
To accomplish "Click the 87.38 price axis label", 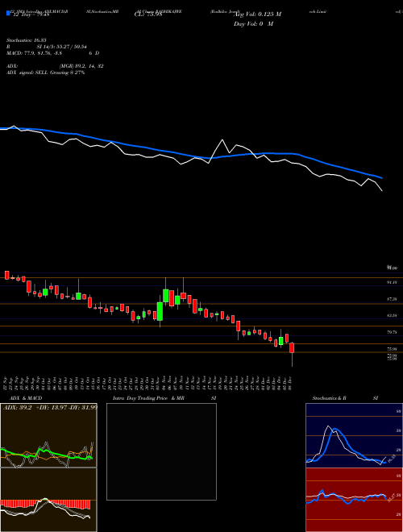I will pyautogui.click(x=392, y=299).
